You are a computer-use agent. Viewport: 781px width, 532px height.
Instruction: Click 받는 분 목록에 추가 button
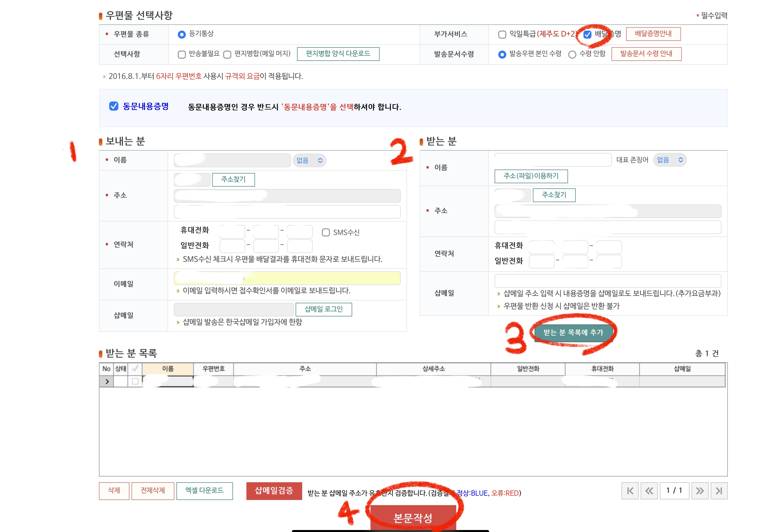(573, 332)
